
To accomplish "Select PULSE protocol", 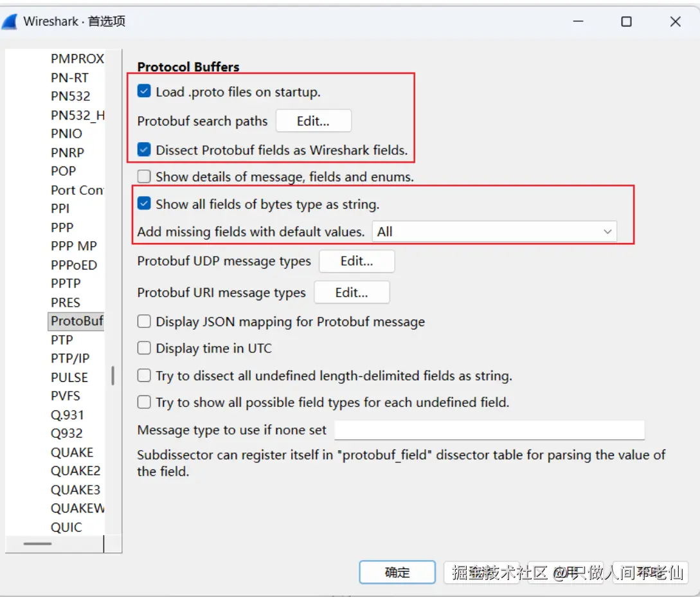I will 69,377.
